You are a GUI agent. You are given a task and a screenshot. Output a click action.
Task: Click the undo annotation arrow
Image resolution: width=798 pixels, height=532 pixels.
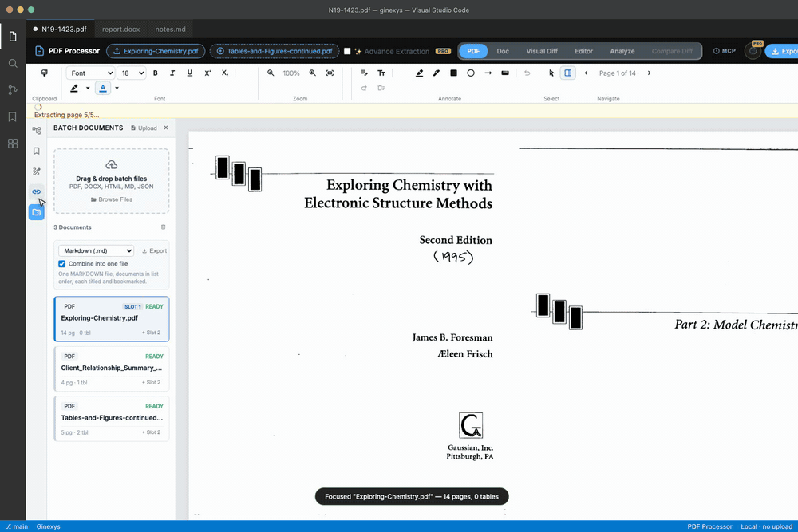(x=527, y=73)
